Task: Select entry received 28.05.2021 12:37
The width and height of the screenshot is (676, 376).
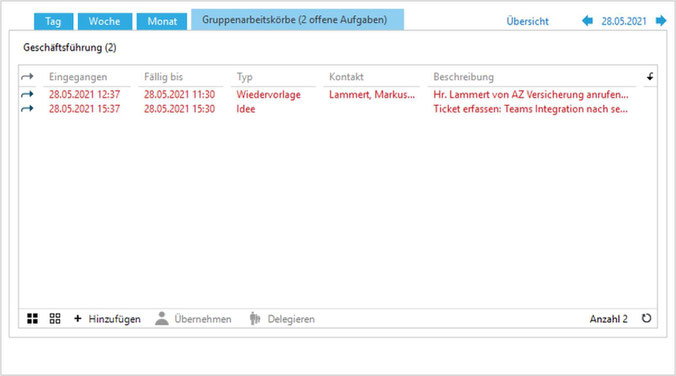Action: [84, 94]
